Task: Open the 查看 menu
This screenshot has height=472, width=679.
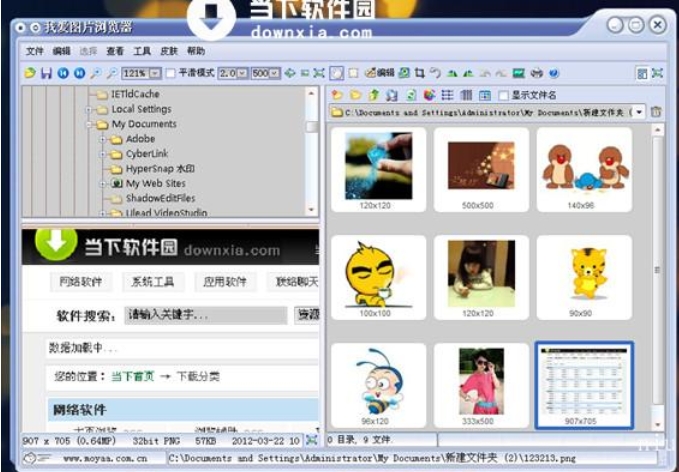Action: tap(115, 51)
